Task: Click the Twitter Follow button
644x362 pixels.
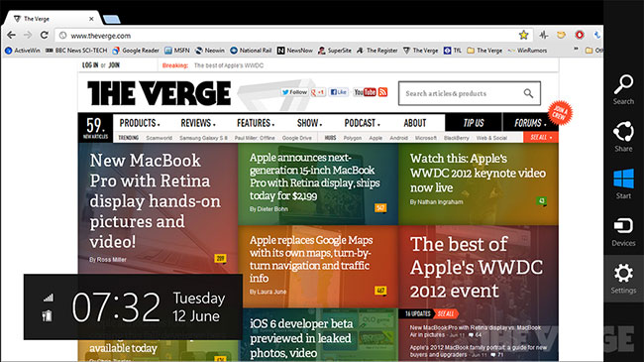Action: click(x=294, y=92)
